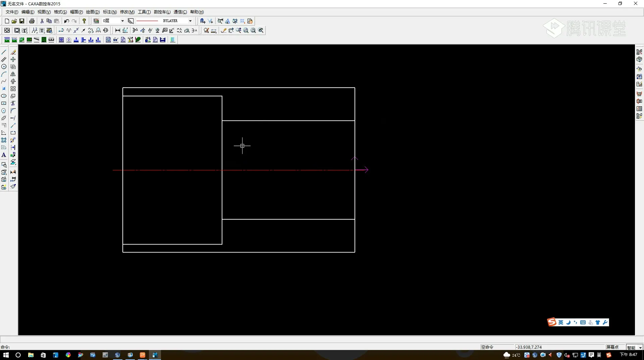644x360 pixels.
Task: Toggle the Sogou 英 language mode
Action: click(560, 322)
